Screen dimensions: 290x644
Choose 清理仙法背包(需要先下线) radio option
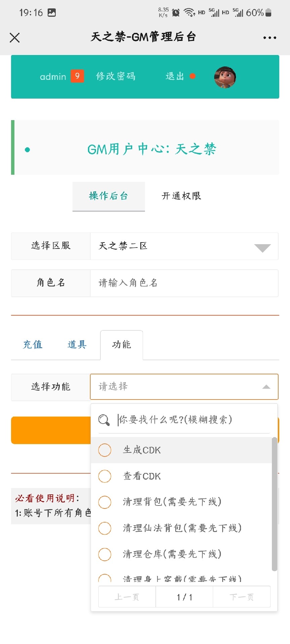click(105, 528)
